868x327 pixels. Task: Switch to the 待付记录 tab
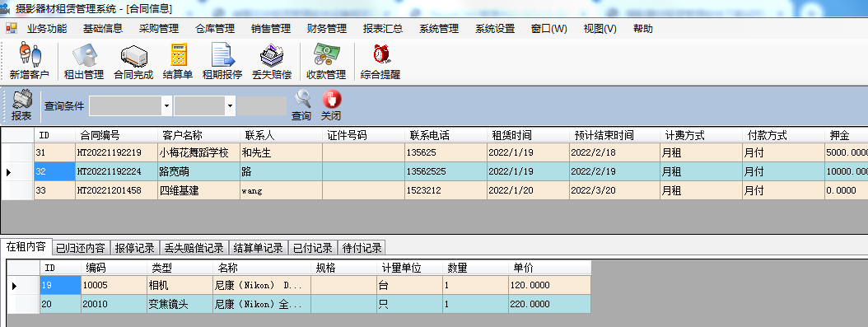362,248
